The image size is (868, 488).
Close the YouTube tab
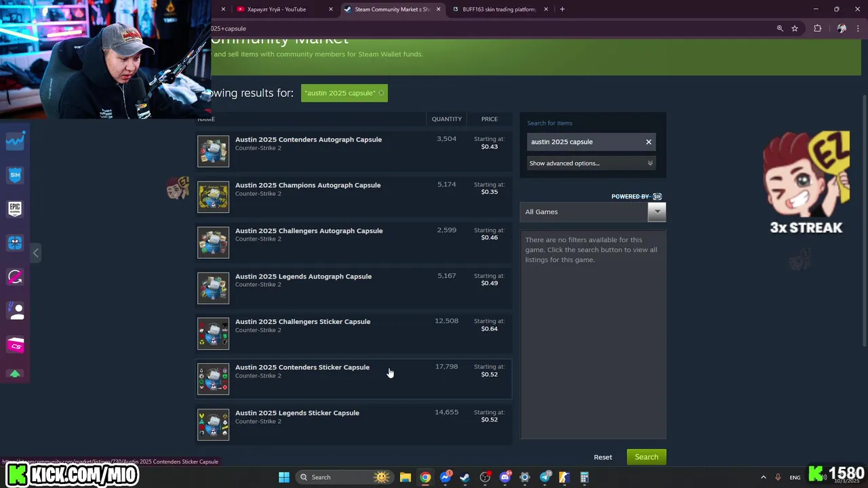coord(331,9)
